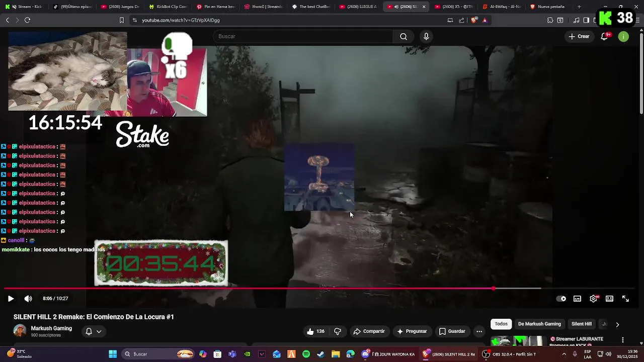The image size is (644, 362).
Task: Start voice search with microphone
Action: click(x=426, y=36)
